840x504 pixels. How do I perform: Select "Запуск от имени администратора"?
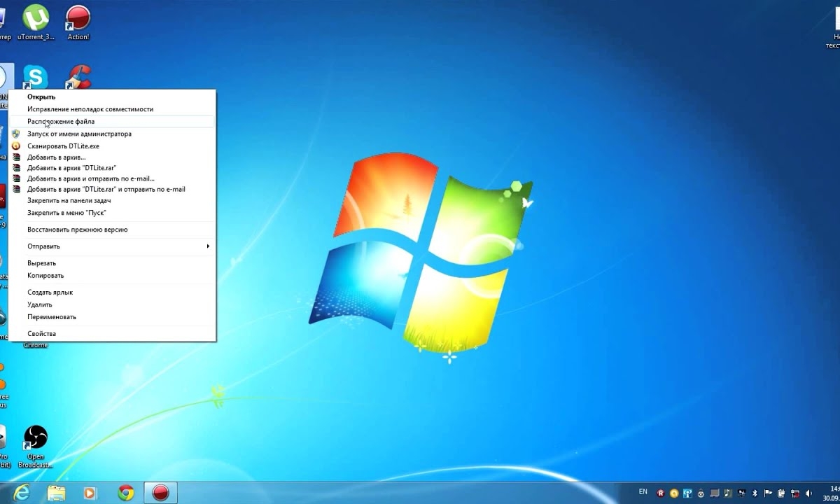pos(79,134)
